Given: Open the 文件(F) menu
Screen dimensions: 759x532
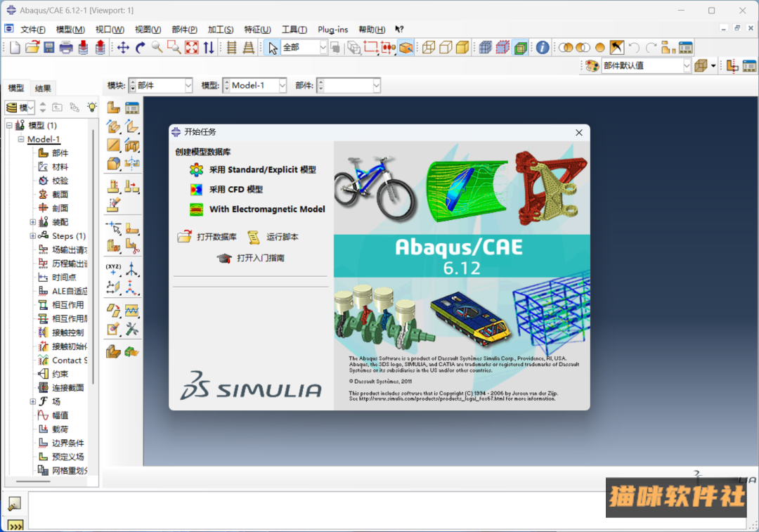Looking at the screenshot, I should coord(33,30).
